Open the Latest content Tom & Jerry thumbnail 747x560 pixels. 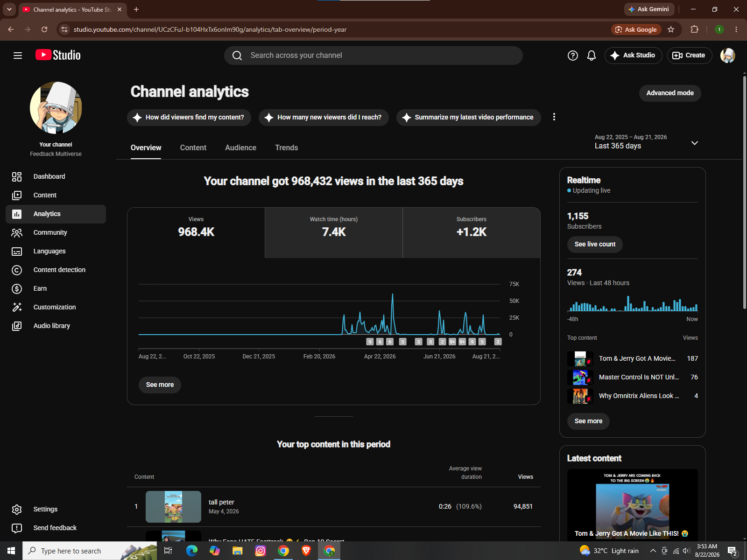[x=633, y=505]
